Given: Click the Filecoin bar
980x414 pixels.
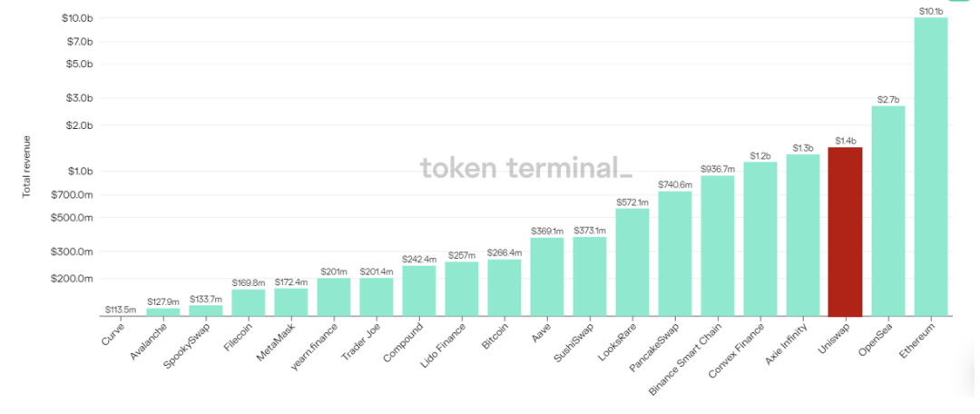Looking at the screenshot, I should coord(249,302).
